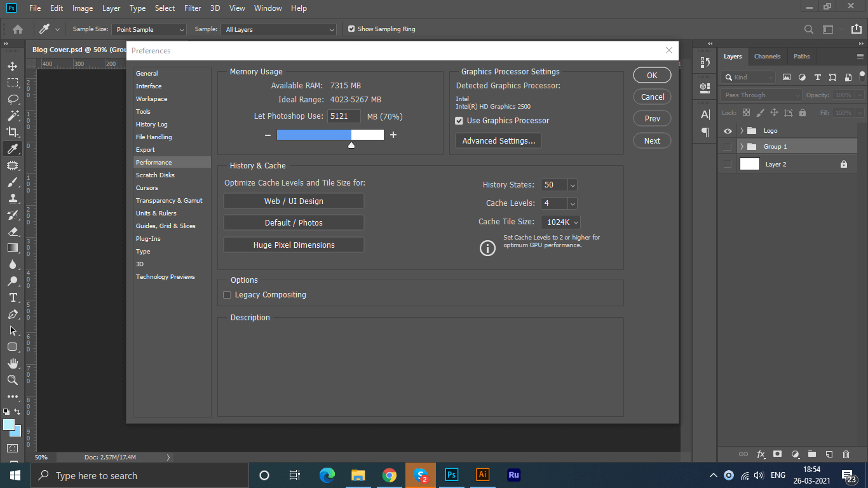The width and height of the screenshot is (868, 488).
Task: Click the Let Photoshop Use input field
Action: (344, 117)
